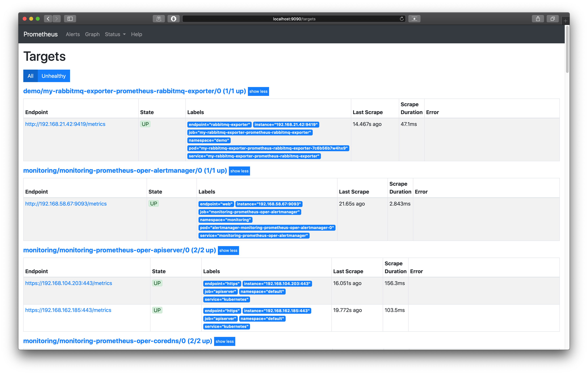
Task: Click the browser back arrow icon
Action: coord(48,19)
